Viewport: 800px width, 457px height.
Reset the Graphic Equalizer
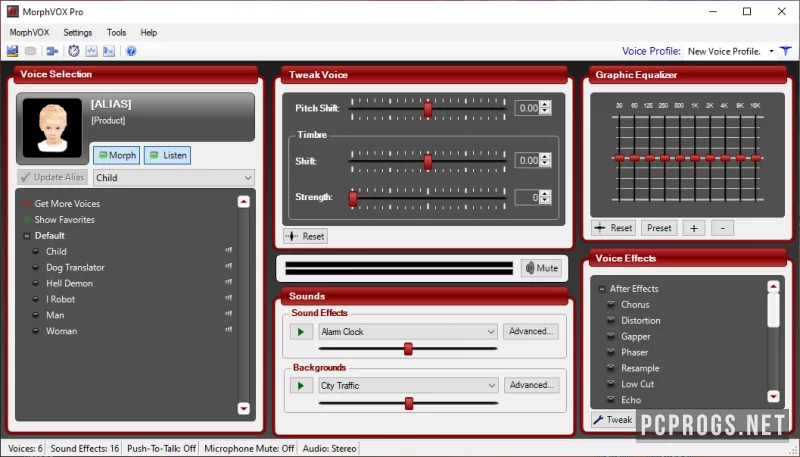pyautogui.click(x=614, y=228)
